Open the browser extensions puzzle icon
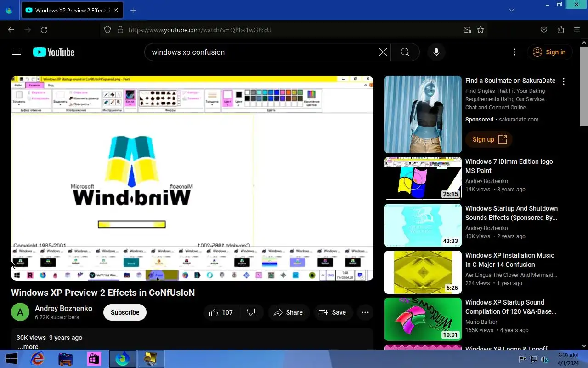This screenshot has height=368, width=588. click(560, 29)
